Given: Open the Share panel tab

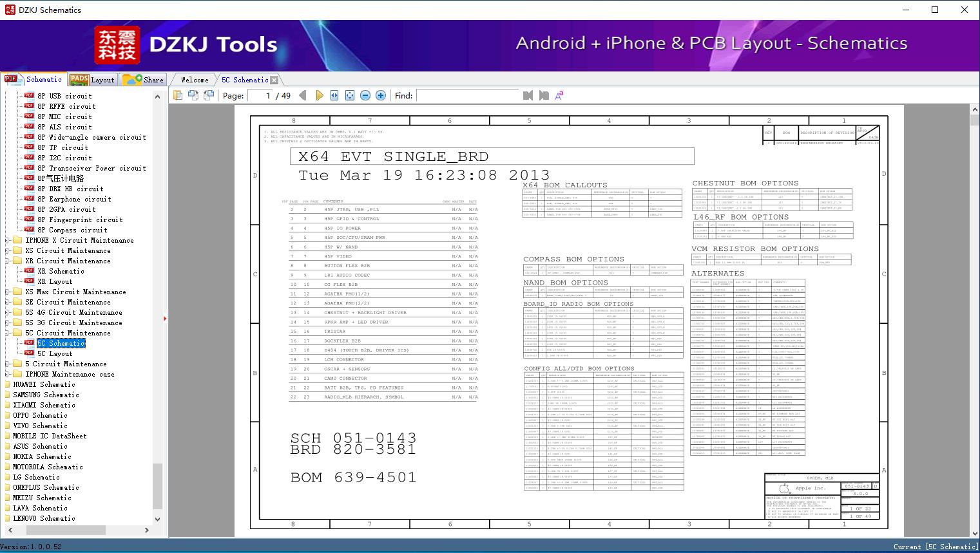Looking at the screenshot, I should pos(143,79).
